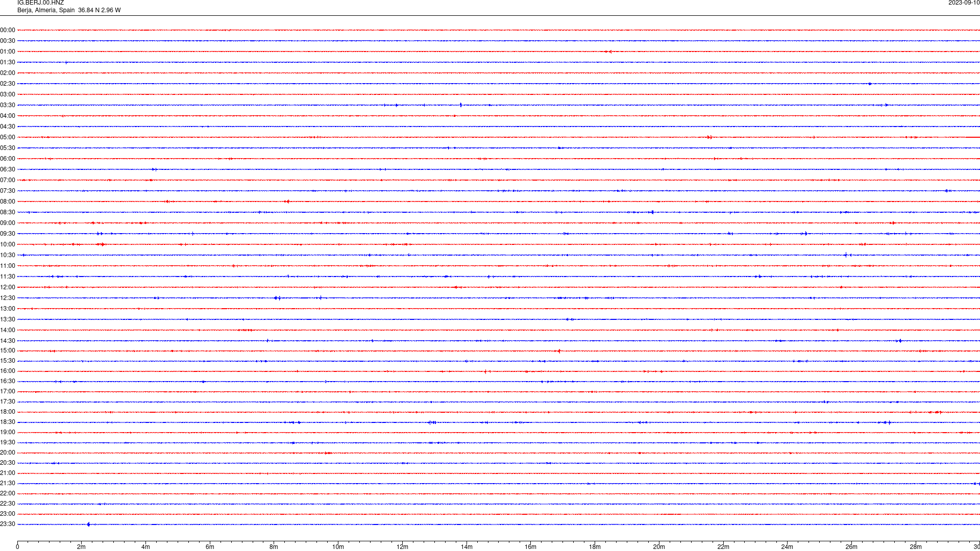Select the 16:00 time row label
The width and height of the screenshot is (980, 551).
tap(8, 371)
